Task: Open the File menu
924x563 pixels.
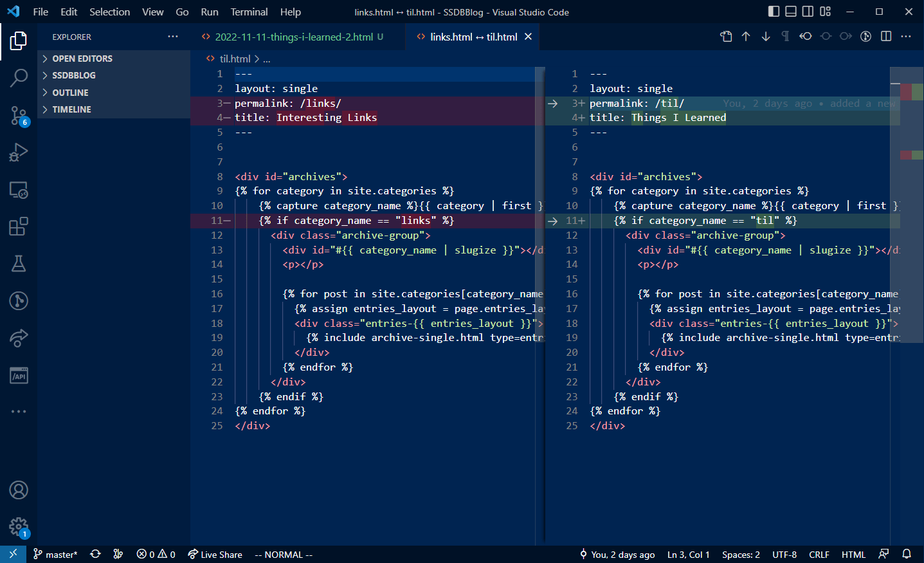Action: [x=41, y=12]
